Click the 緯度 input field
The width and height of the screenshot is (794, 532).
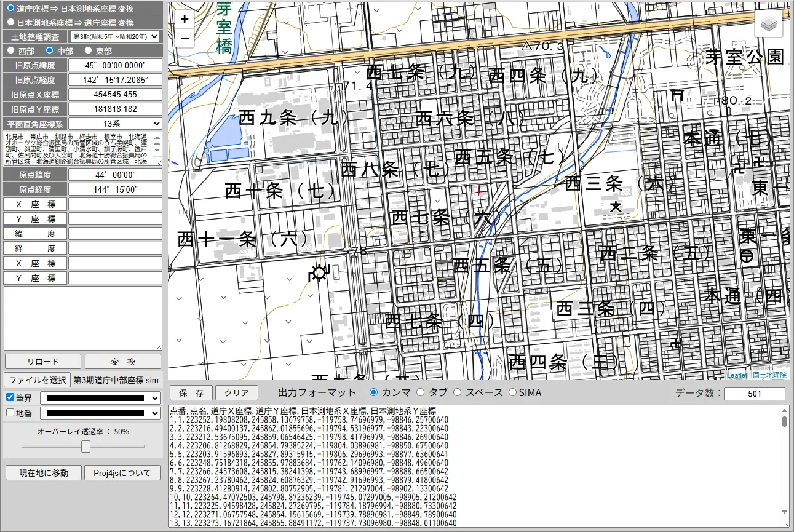pos(115,234)
